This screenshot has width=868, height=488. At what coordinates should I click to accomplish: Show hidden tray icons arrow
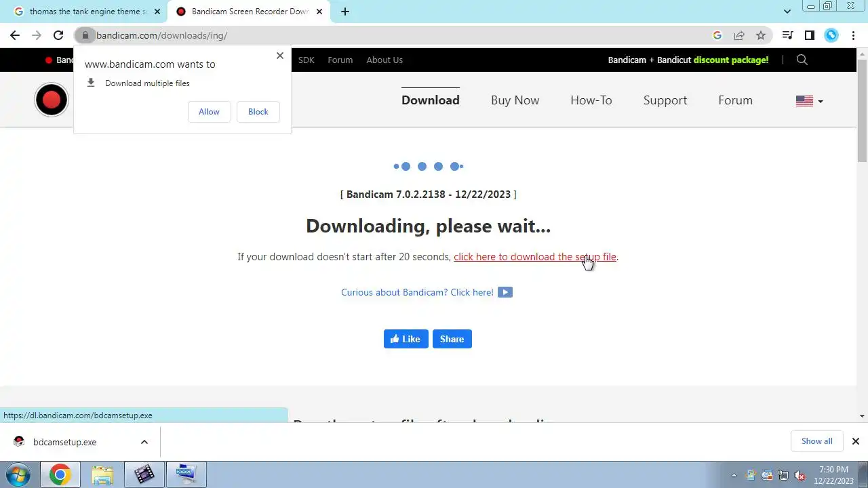(x=734, y=475)
